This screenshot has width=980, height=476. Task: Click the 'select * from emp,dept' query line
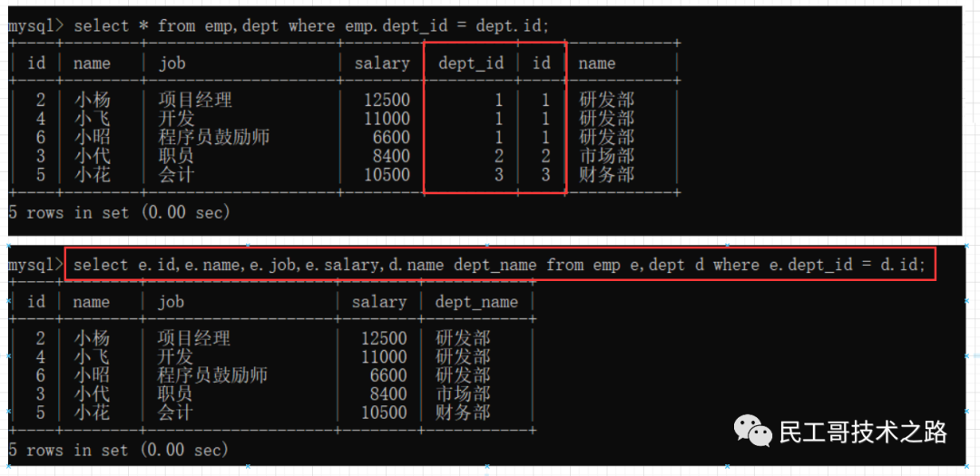click(x=310, y=26)
